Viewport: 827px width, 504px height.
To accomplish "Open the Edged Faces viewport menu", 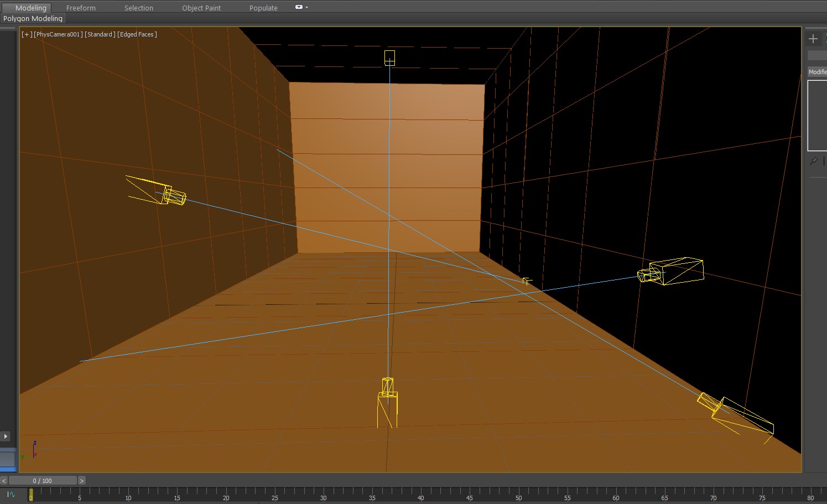I will click(137, 34).
